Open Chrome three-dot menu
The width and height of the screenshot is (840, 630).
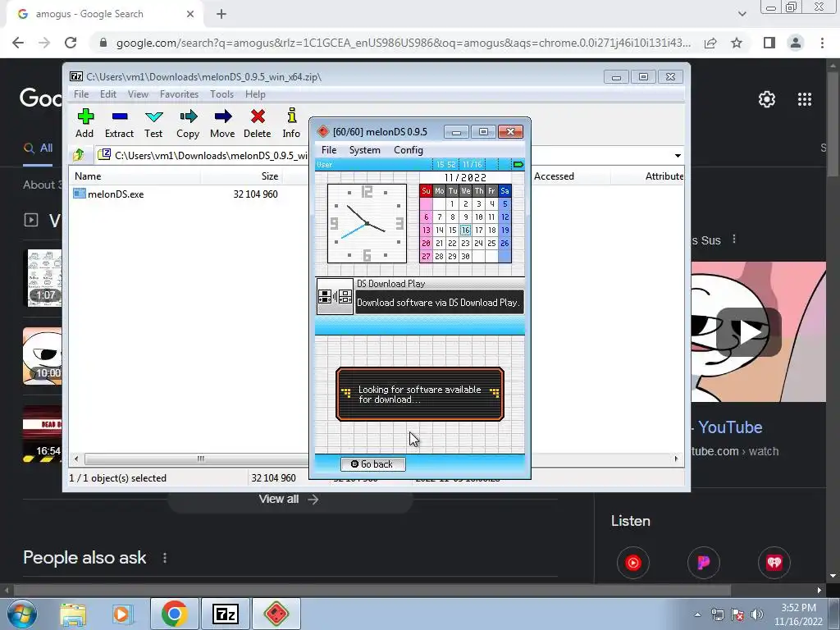click(822, 43)
